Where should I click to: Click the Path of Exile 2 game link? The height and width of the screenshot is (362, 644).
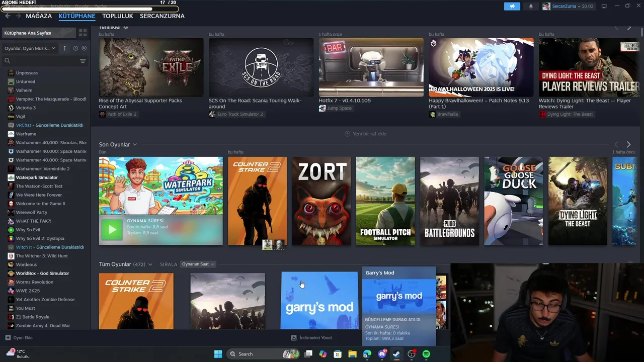click(x=118, y=114)
